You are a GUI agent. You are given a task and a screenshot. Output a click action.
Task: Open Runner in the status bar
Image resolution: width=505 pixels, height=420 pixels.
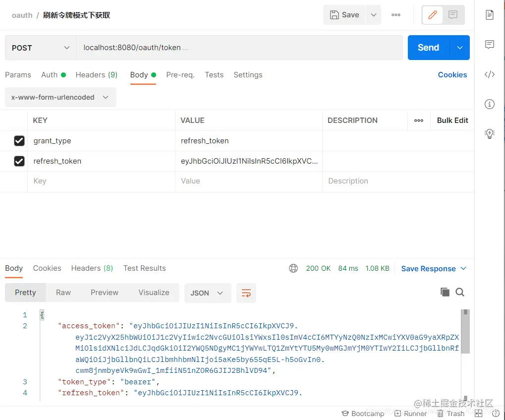pos(410,413)
